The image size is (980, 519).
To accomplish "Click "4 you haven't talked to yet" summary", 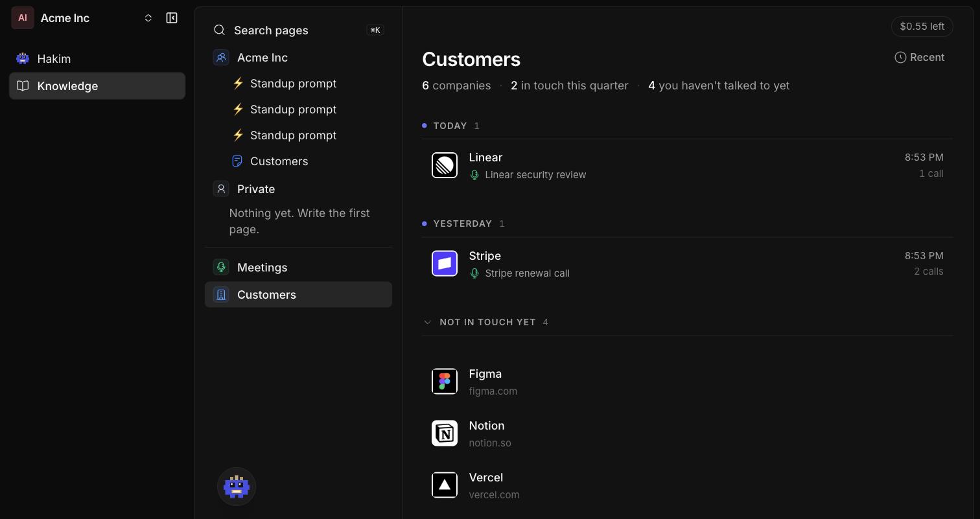I will (x=719, y=86).
